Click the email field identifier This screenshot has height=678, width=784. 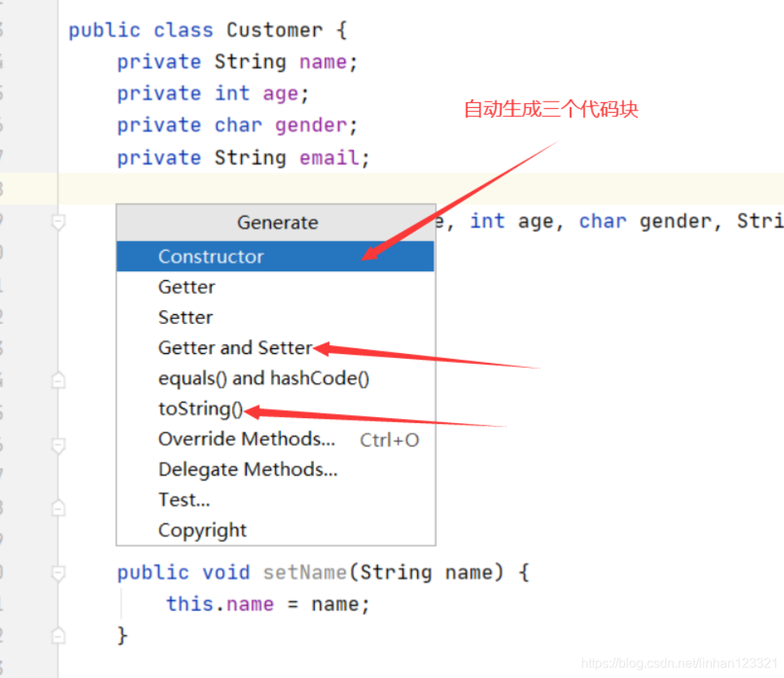(x=329, y=158)
